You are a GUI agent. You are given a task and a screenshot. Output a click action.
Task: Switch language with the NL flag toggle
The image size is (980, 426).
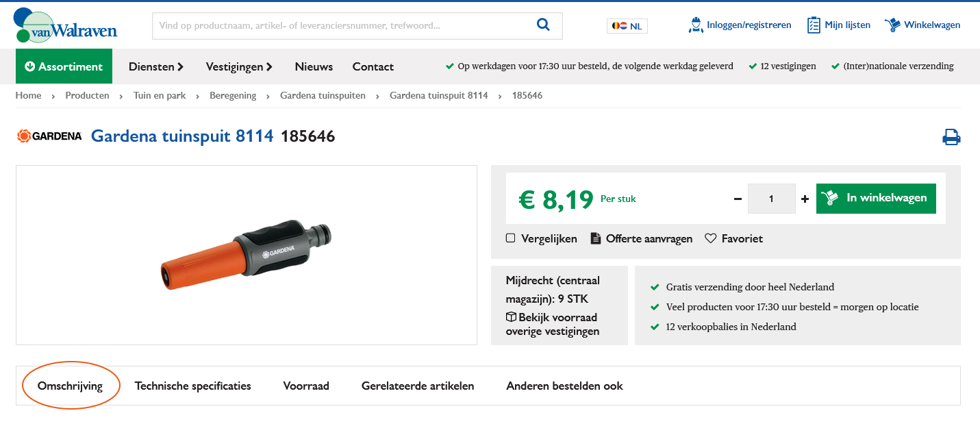click(x=627, y=26)
